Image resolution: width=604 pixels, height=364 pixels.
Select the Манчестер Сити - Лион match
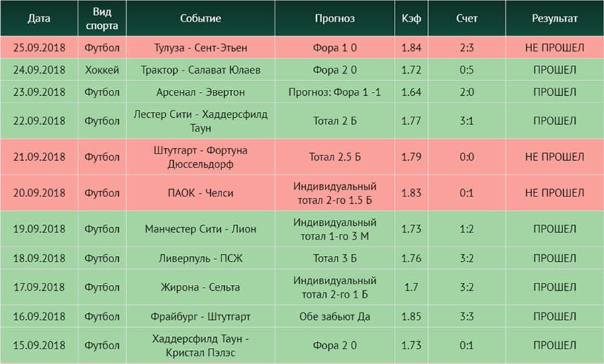[200, 229]
